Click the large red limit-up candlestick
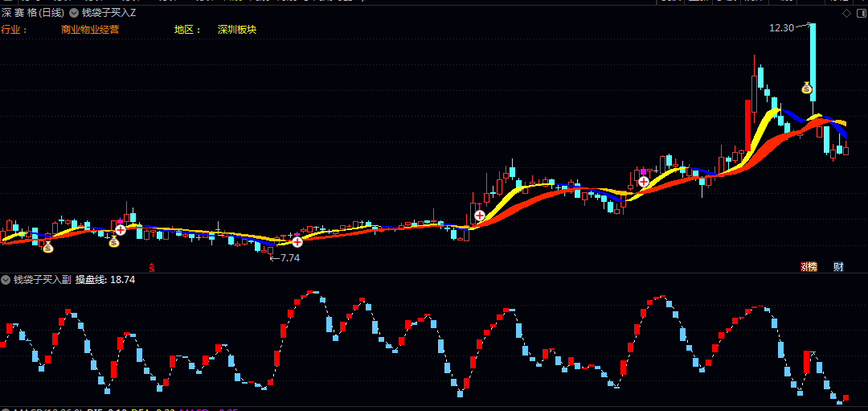This screenshot has height=411, width=868. [748, 125]
